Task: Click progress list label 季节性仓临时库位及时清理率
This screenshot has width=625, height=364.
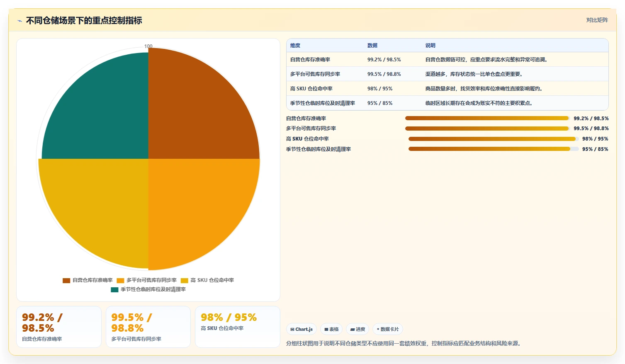Action: (x=319, y=149)
